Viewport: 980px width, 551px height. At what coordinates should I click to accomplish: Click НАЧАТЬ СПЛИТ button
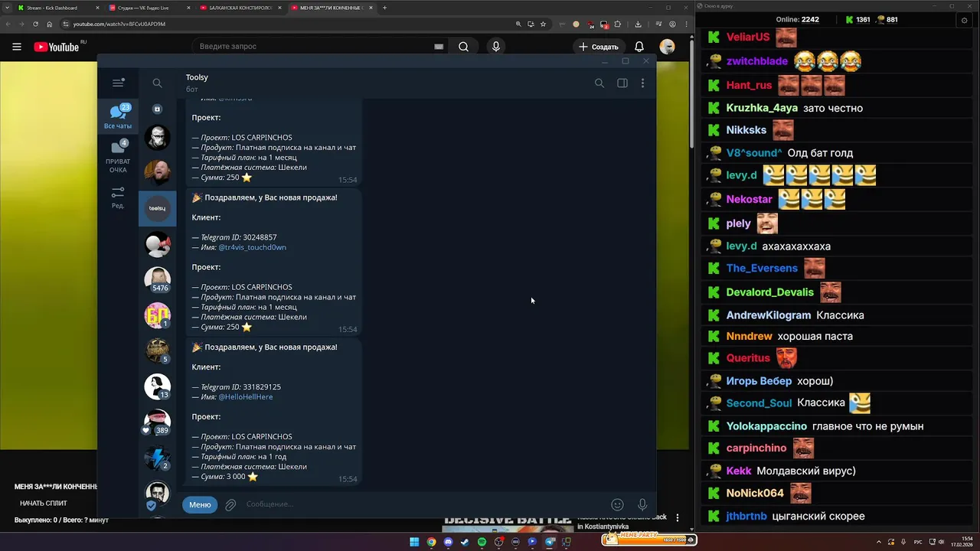tap(44, 504)
